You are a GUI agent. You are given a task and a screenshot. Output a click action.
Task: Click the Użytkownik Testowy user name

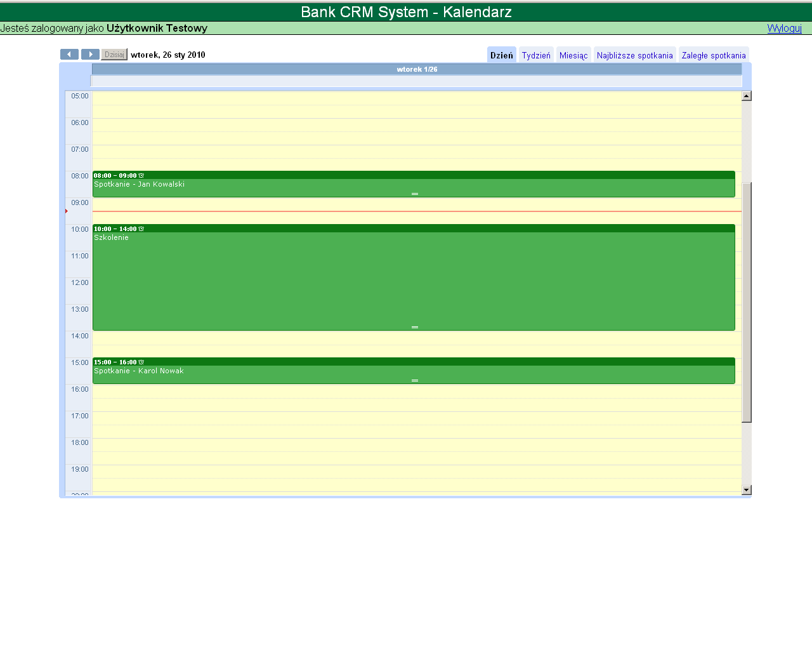157,28
